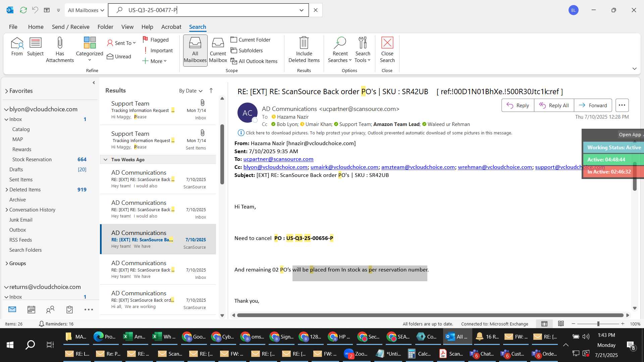
Task: Click the Reply button
Action: coord(518,105)
